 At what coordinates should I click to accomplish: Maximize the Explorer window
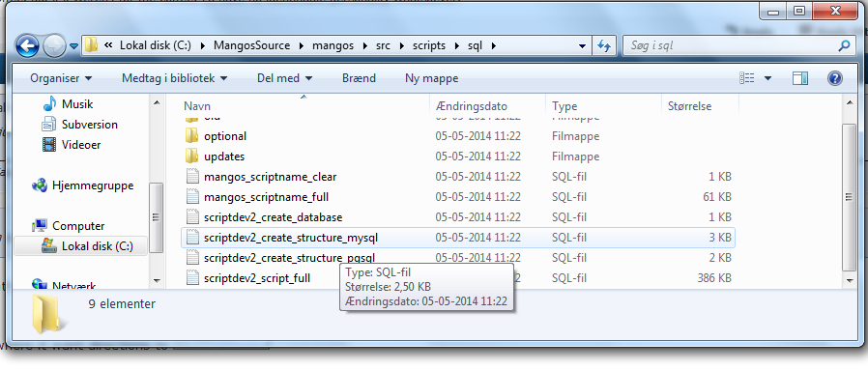point(799,11)
